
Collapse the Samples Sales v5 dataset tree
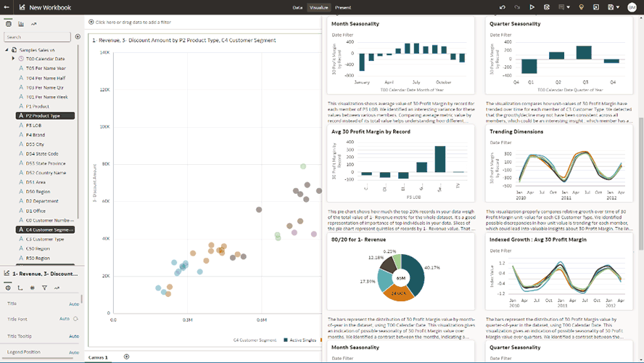[7, 50]
